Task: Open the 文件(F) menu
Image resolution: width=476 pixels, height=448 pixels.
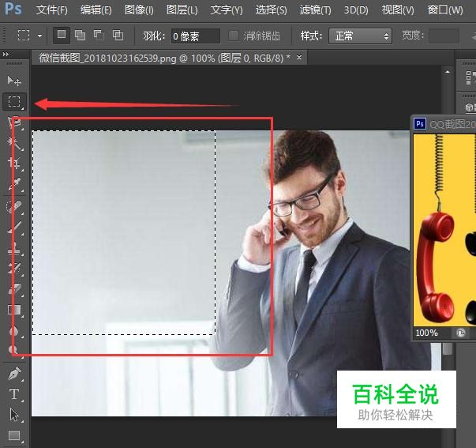Action: pos(51,10)
